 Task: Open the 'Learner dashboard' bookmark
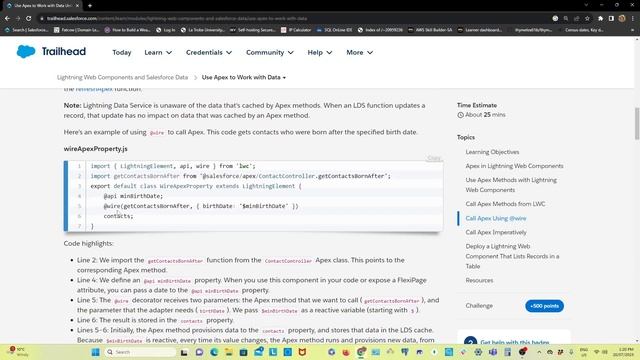tap(479, 30)
